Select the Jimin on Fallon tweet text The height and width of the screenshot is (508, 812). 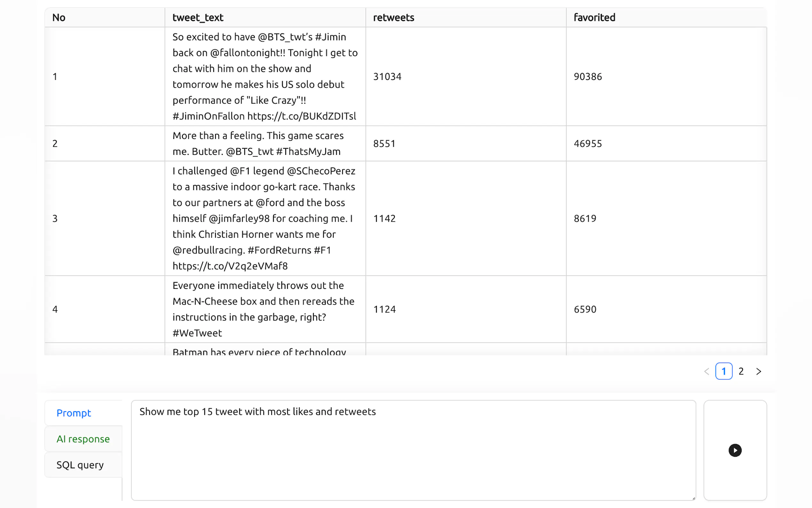point(264,76)
